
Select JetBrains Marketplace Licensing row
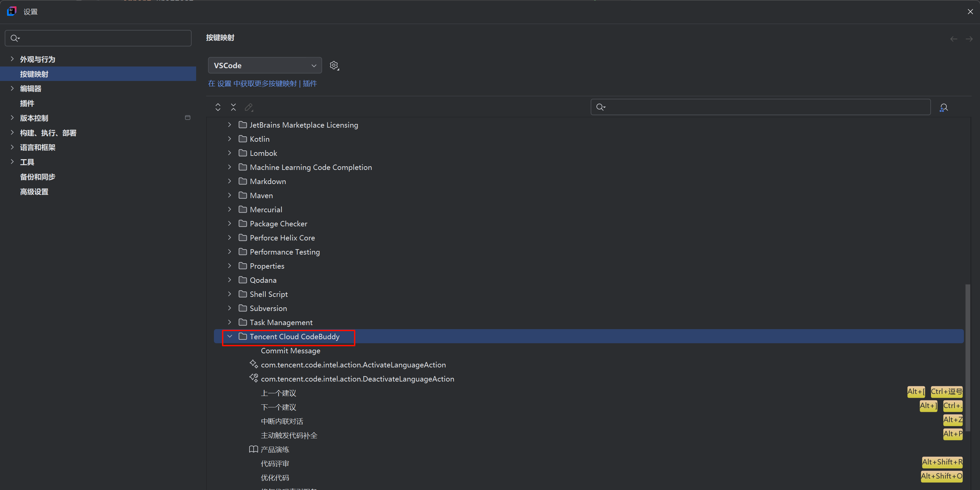pos(588,125)
